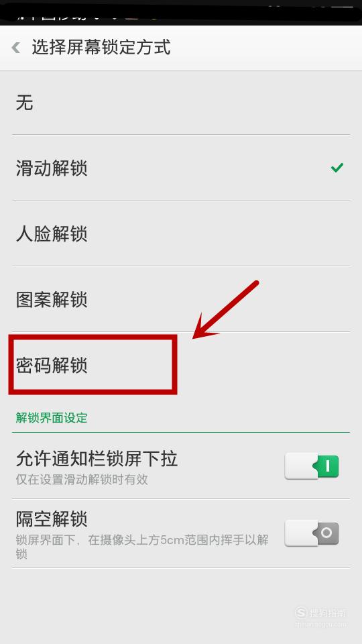Select 人脸解锁 option

pos(181,233)
